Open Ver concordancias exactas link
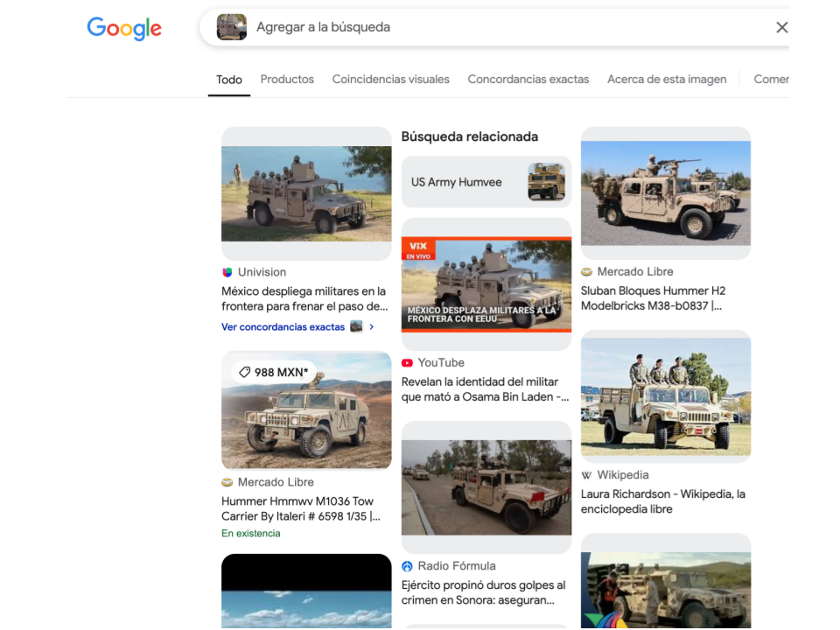 tap(283, 326)
